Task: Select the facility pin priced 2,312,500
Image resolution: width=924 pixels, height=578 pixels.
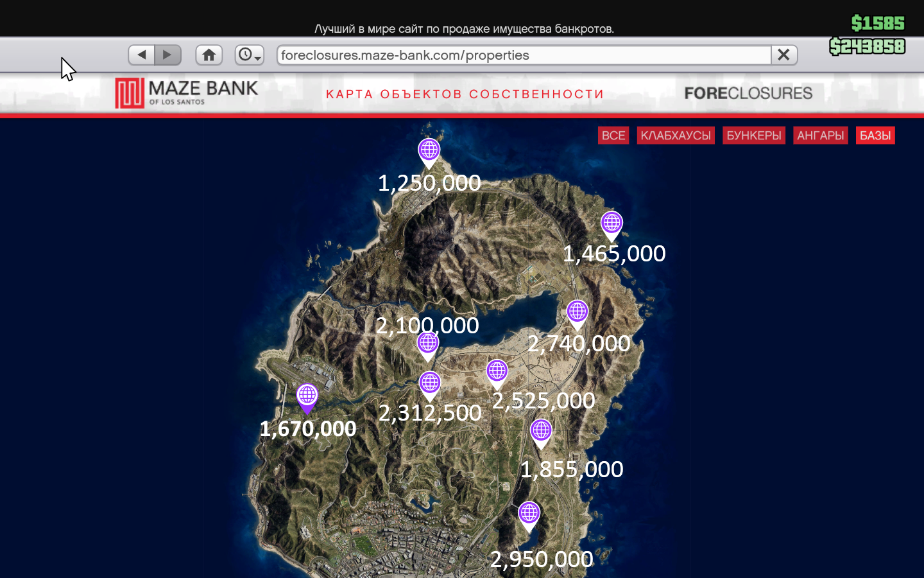Action: coord(430,387)
